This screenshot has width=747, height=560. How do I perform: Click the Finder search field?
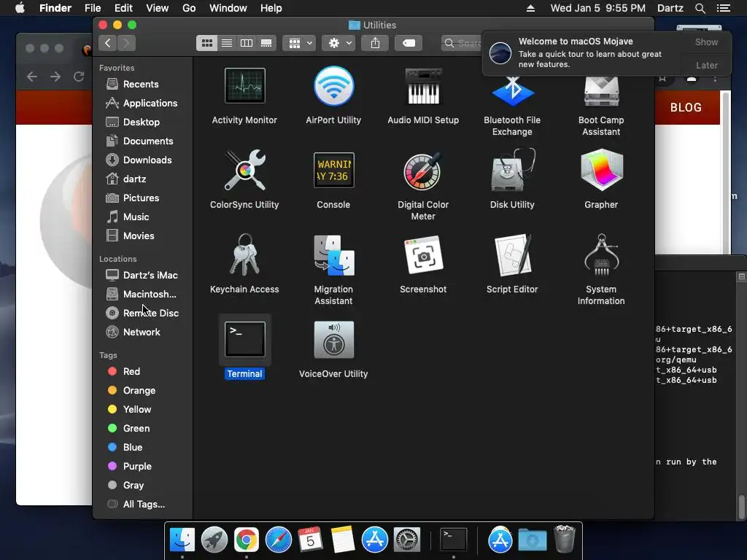(462, 43)
